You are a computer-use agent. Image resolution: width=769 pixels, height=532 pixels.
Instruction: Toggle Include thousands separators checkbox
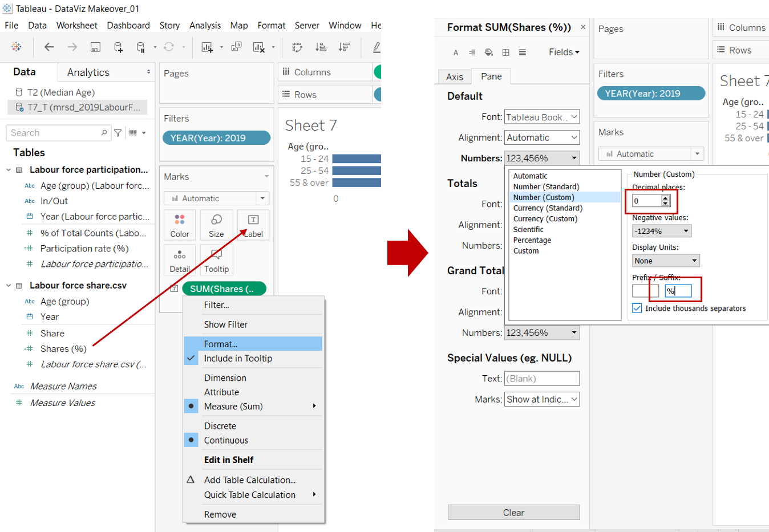637,308
